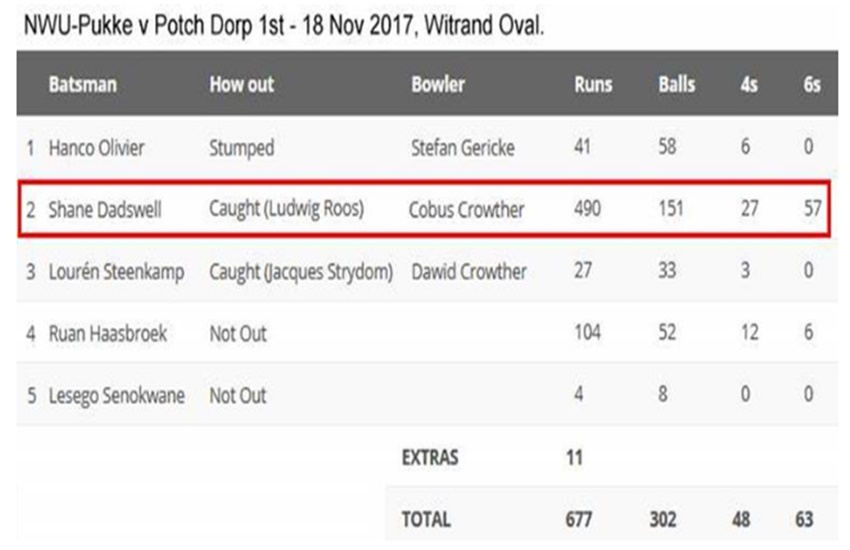Select Lesego Senokwane's name
The width and height of the screenshot is (850, 550).
point(116,396)
